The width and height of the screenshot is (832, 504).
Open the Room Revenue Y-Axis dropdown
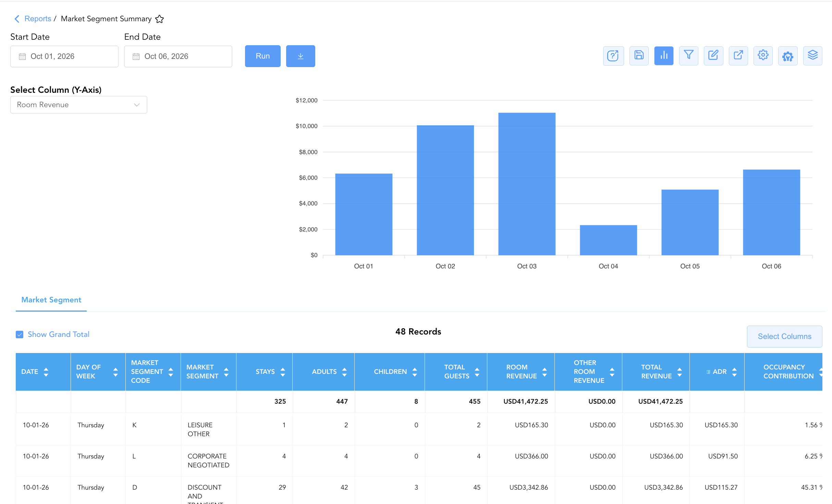[79, 105]
